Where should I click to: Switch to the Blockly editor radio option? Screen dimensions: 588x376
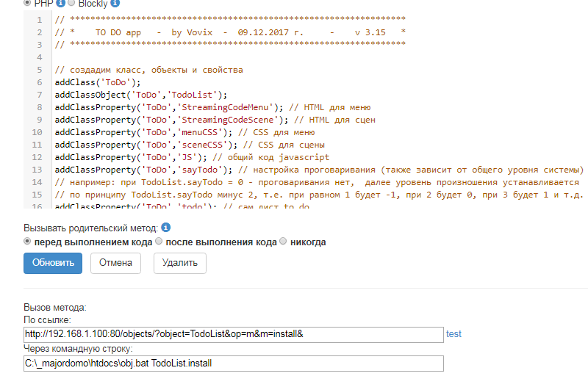click(71, 4)
